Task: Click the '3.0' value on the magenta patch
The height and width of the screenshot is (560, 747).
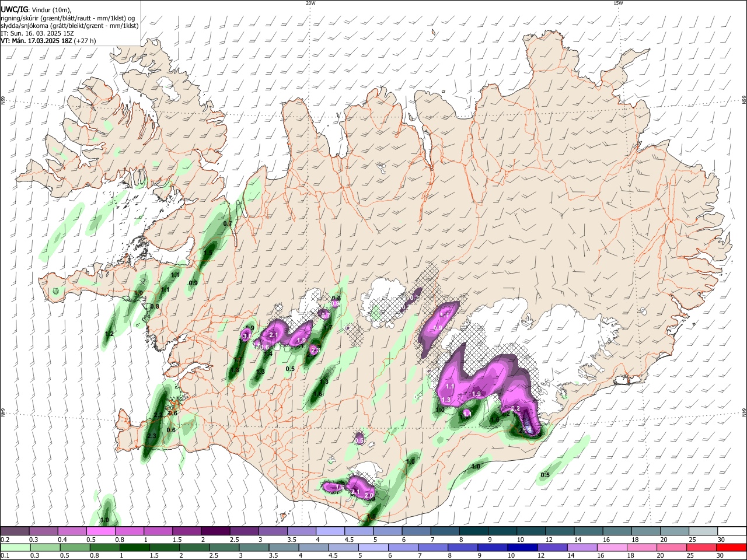Action: 247,336
